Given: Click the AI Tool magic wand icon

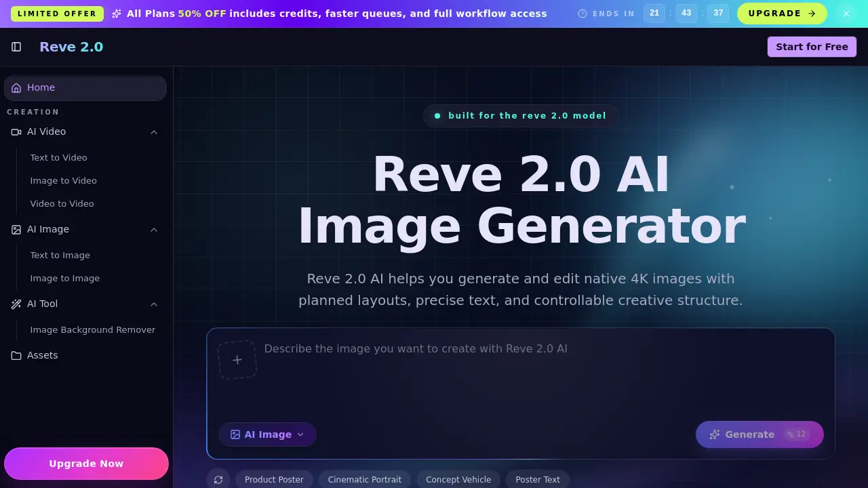Looking at the screenshot, I should [x=16, y=304].
